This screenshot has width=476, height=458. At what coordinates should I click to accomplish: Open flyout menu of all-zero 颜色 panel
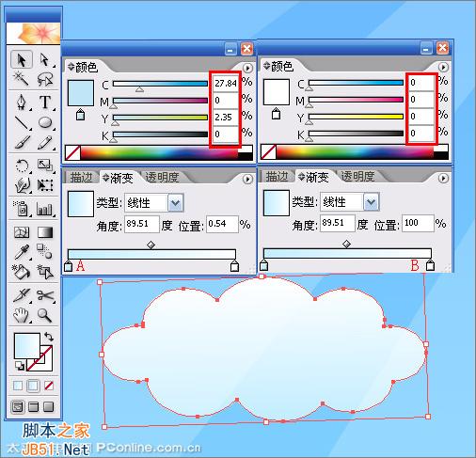443,67
